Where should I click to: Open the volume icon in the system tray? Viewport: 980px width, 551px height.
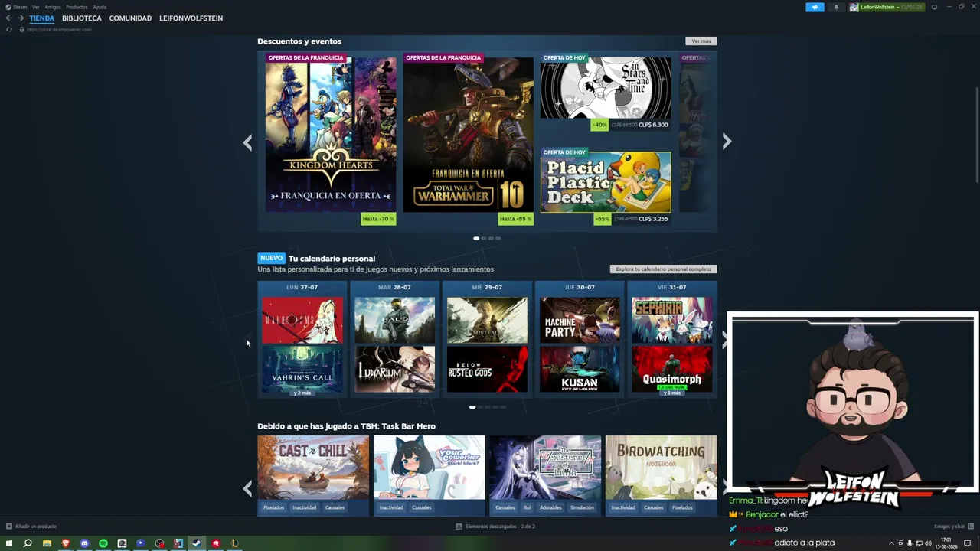pyautogui.click(x=928, y=543)
